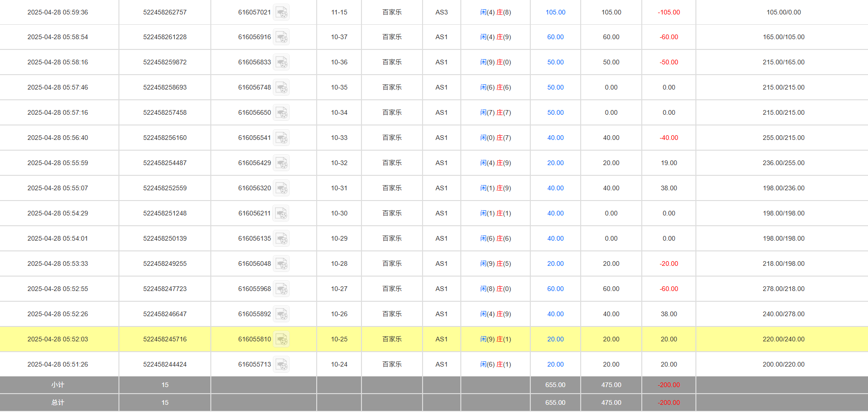Click video replay icon beside 616056916
The height and width of the screenshot is (416, 868).
coord(281,37)
